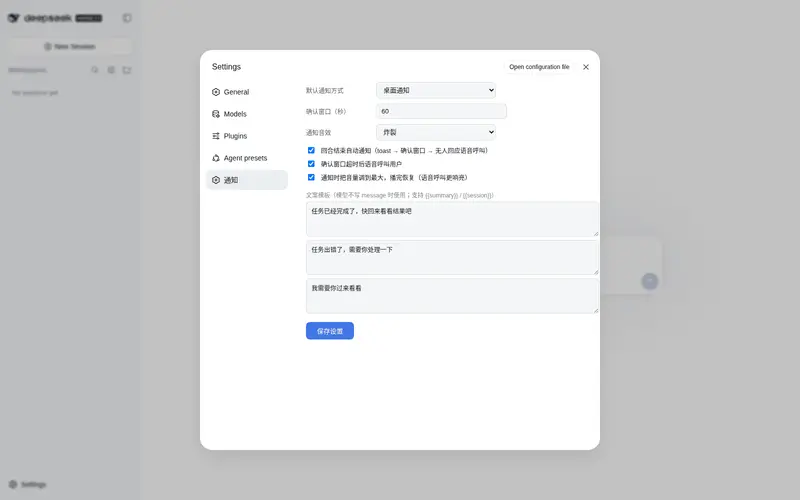The image size is (800, 500).
Task: Click into the 任务出错了 template textarea
Action: [x=452, y=257]
